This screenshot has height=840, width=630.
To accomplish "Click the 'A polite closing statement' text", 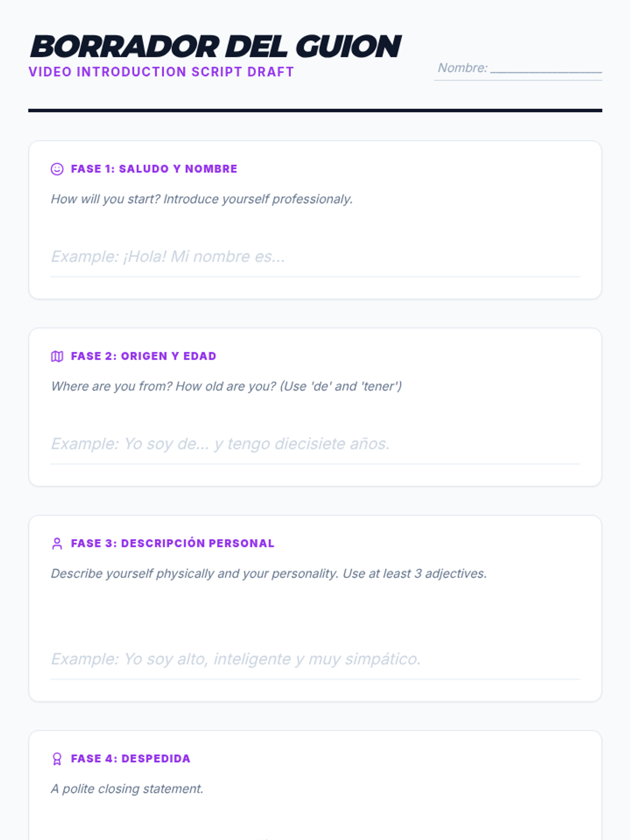I will click(127, 789).
